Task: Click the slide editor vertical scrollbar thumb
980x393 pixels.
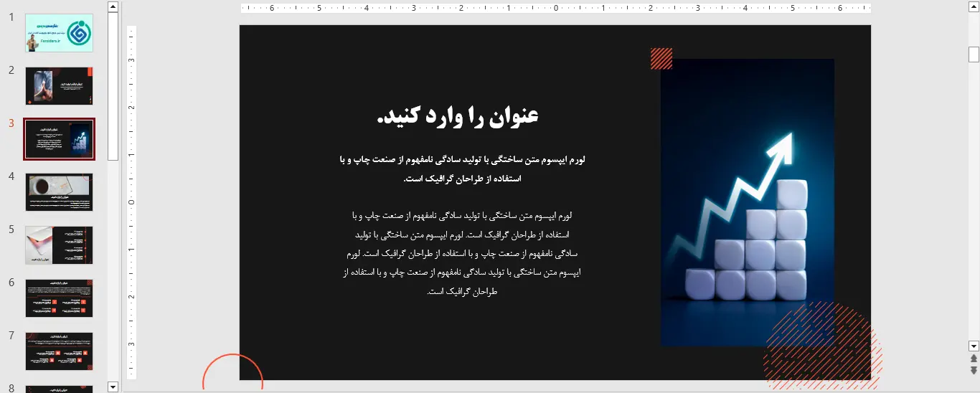Action: point(974,55)
